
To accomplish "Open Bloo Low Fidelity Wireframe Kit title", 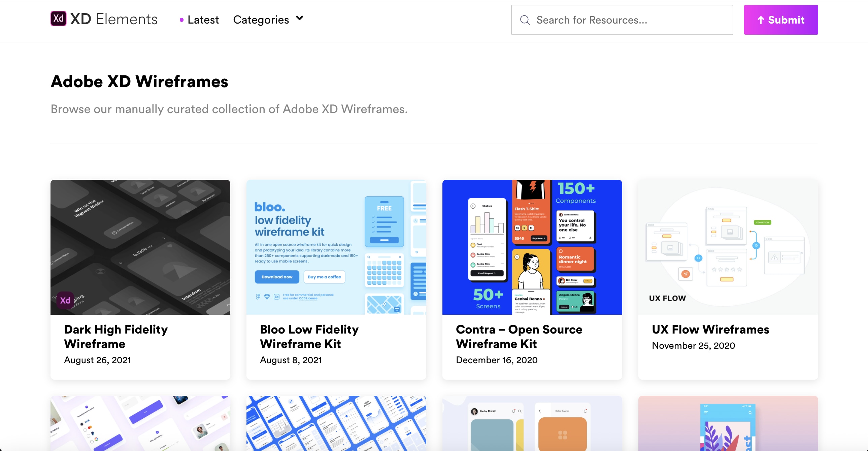I will [x=309, y=337].
